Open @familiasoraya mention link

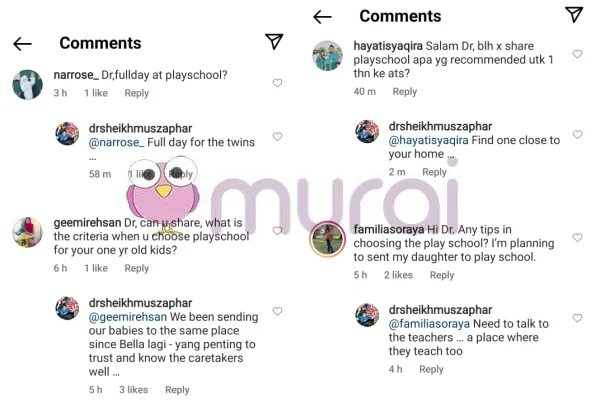click(429, 324)
